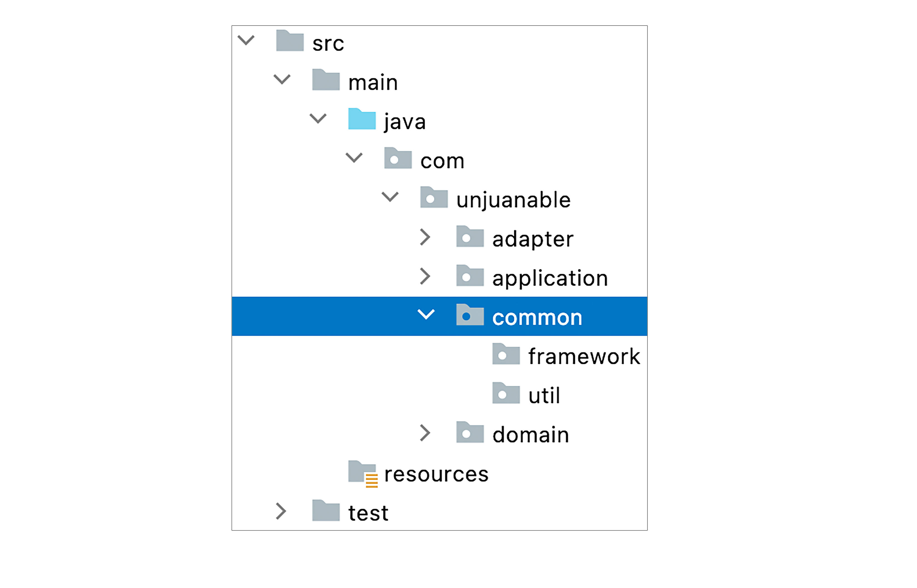
Task: Select the domain package name
Action: pyautogui.click(x=530, y=435)
